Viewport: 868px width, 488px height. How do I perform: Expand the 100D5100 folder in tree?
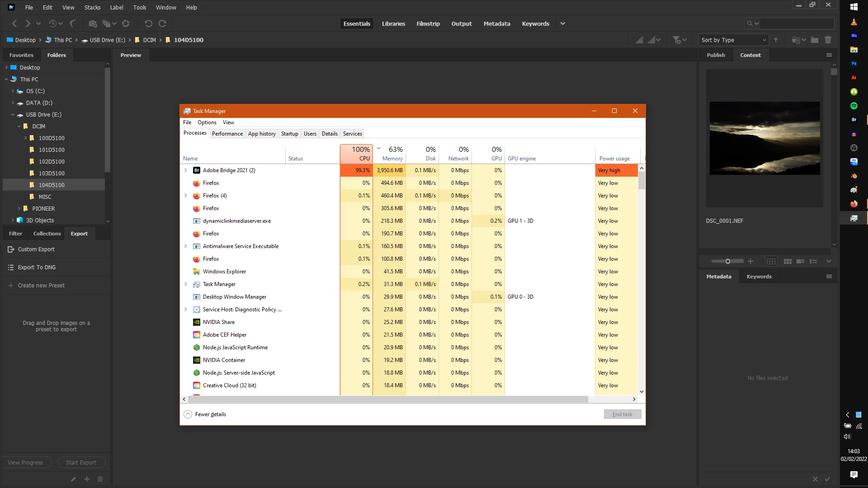[x=25, y=138]
